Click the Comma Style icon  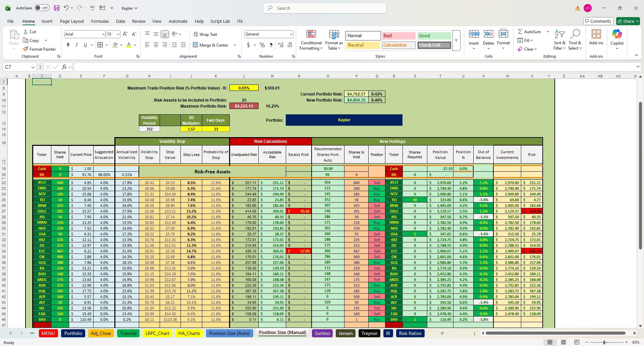point(271,45)
